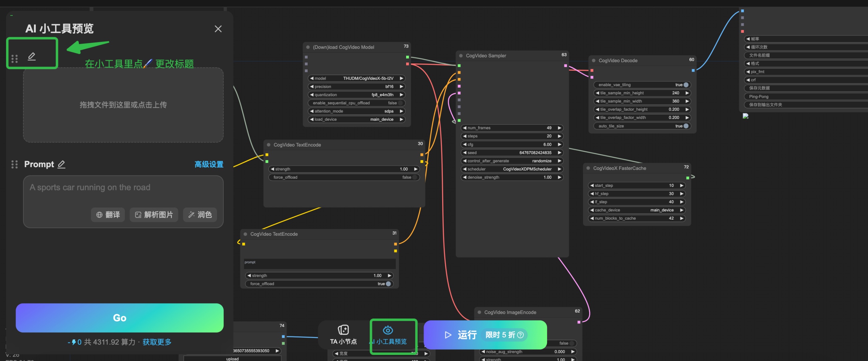The height and width of the screenshot is (361, 868).
Task: Click the 解析图片 image parse button
Action: (154, 215)
